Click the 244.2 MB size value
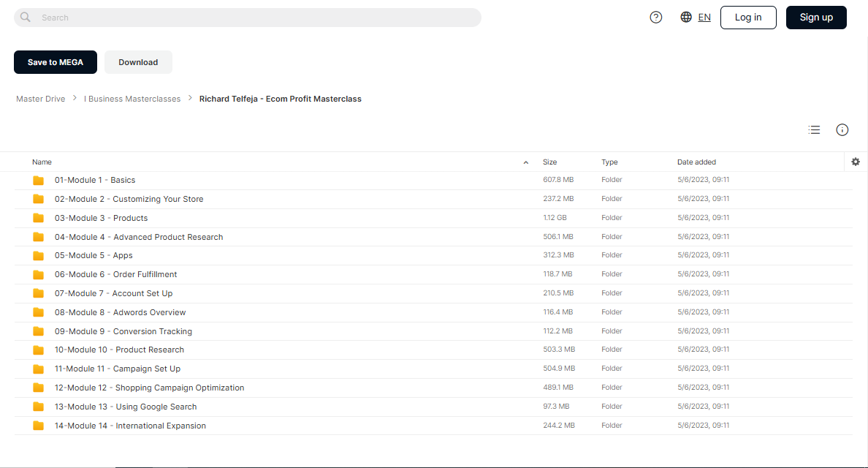 (x=558, y=426)
